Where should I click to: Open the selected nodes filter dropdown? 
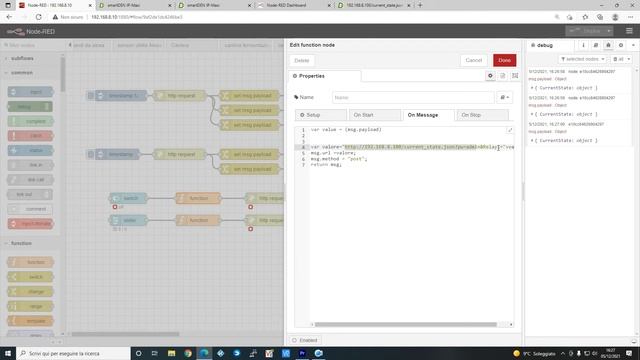coord(582,59)
